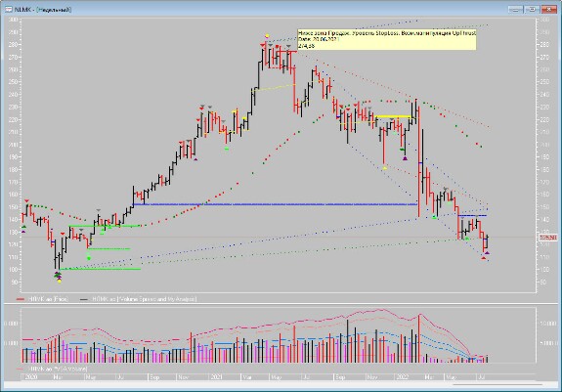The height and width of the screenshot is (392, 562).
Task: Click the yellow dot marker under the 2020 low
Action: click(x=60, y=282)
